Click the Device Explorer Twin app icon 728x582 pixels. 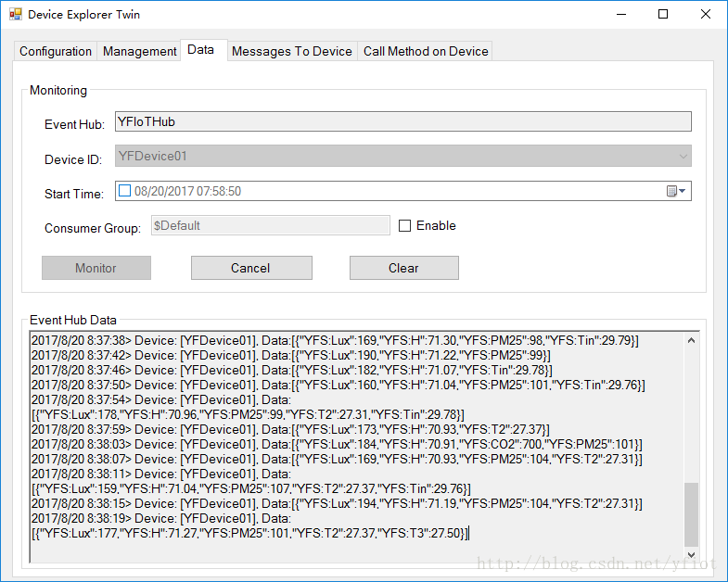(x=16, y=14)
